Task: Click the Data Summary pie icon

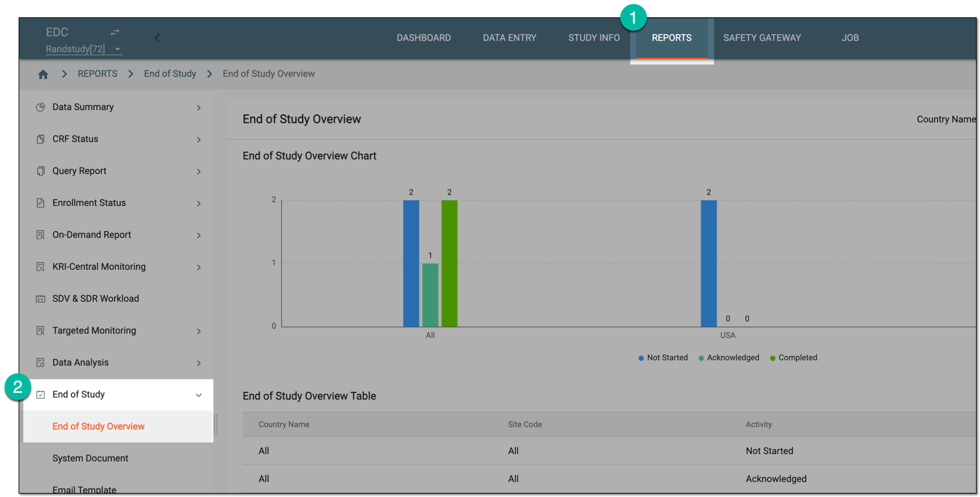Action: click(x=40, y=107)
